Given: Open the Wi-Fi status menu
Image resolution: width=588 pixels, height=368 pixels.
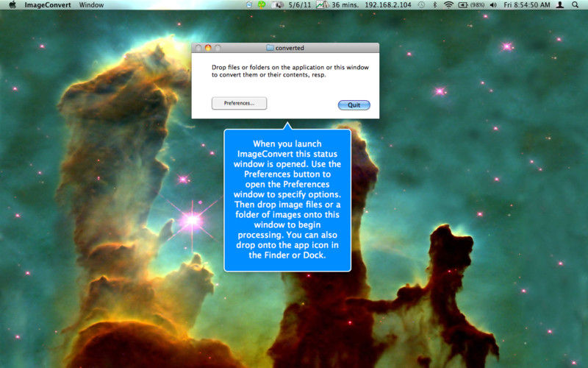Looking at the screenshot, I should tap(448, 5).
